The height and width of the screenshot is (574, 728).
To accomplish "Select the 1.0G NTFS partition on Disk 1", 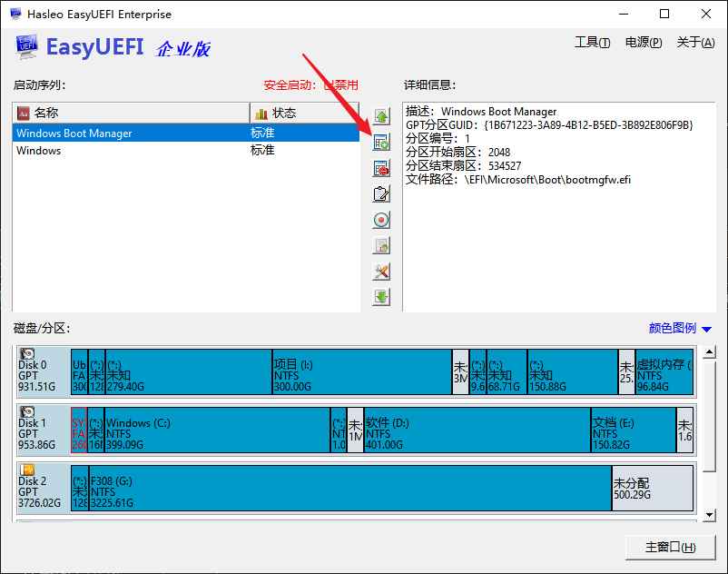I will click(339, 430).
